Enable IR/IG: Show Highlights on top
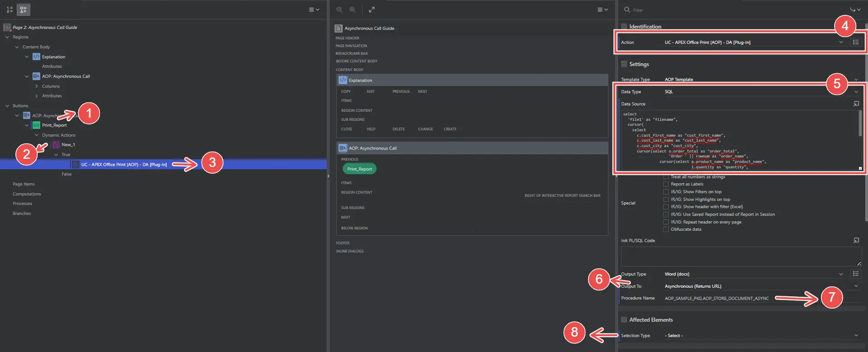 pyautogui.click(x=666, y=199)
